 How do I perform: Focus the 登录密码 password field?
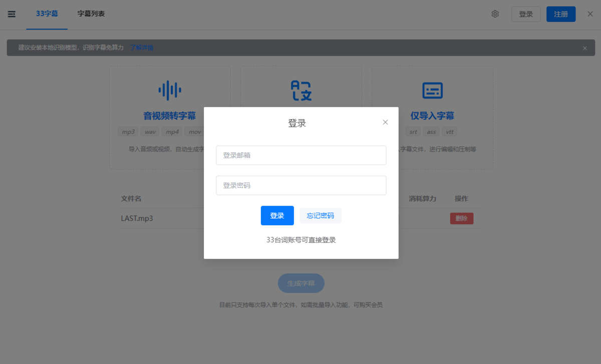[301, 185]
